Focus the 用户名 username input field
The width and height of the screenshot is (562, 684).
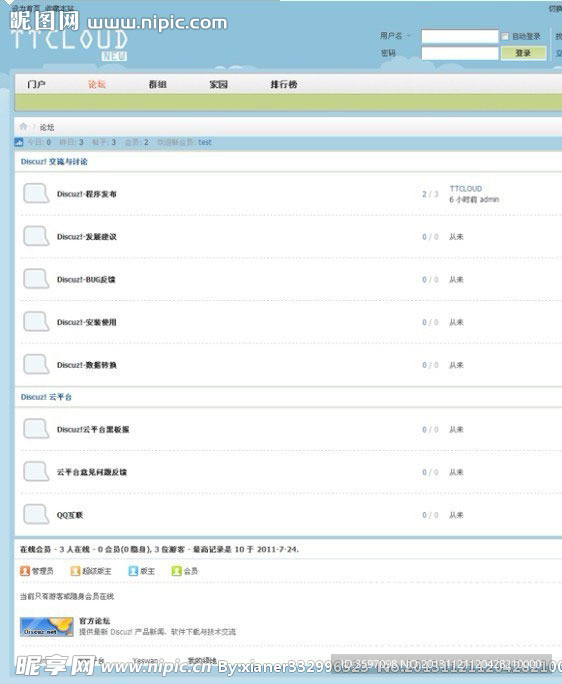tap(459, 36)
